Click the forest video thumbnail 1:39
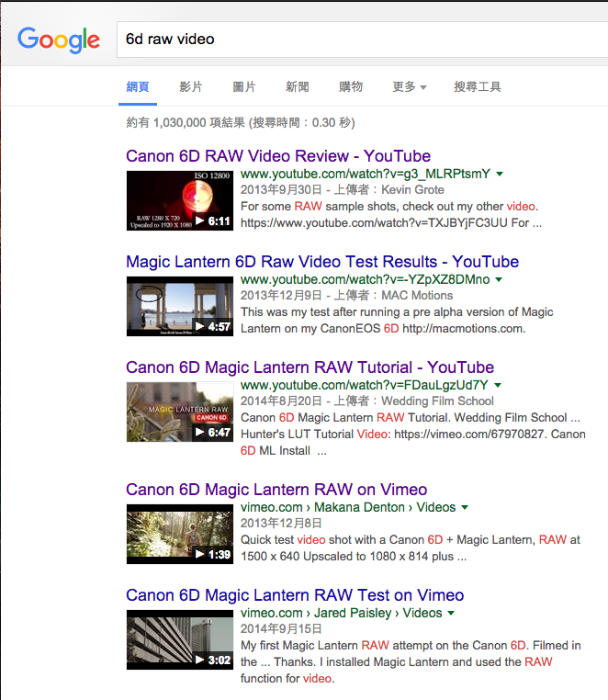 pos(180,534)
